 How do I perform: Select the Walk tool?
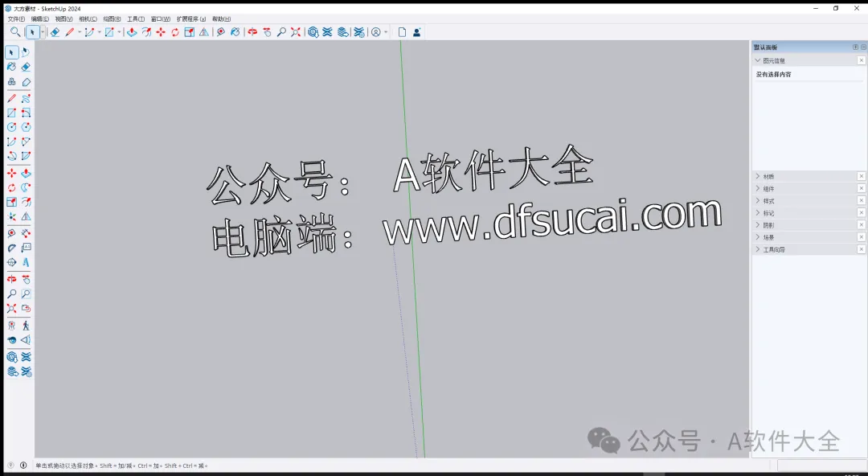27,324
